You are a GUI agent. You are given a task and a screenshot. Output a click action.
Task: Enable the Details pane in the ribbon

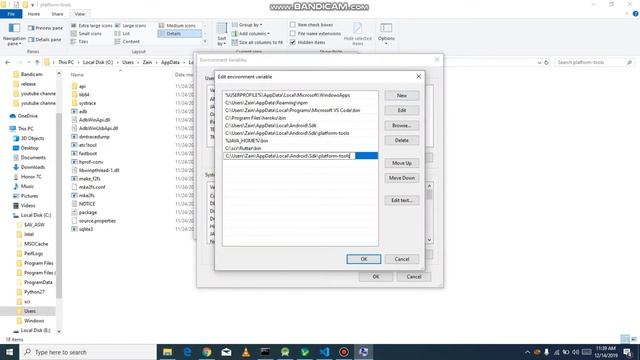[x=45, y=40]
